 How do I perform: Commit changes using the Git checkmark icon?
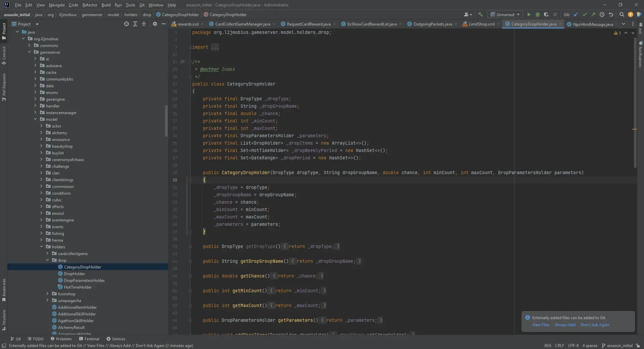coord(585,14)
